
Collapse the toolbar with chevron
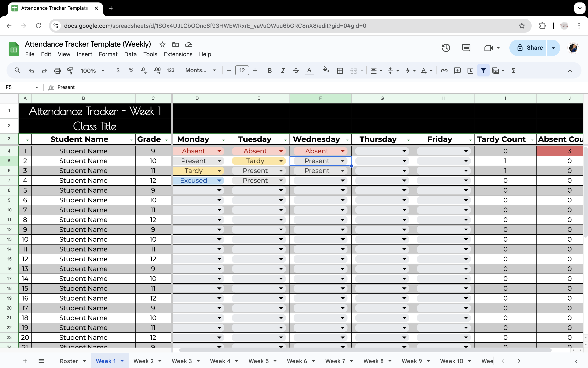pyautogui.click(x=570, y=71)
